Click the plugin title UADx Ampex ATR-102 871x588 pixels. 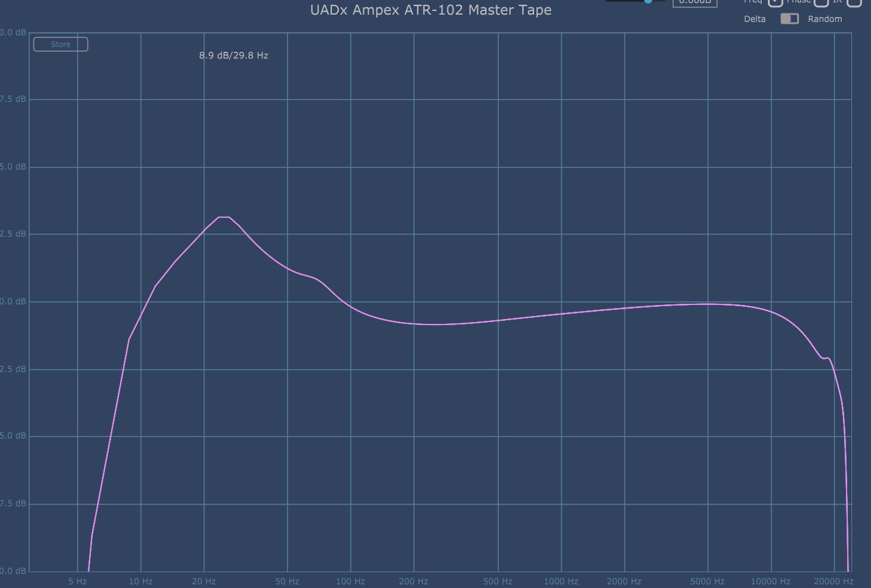[x=430, y=10]
